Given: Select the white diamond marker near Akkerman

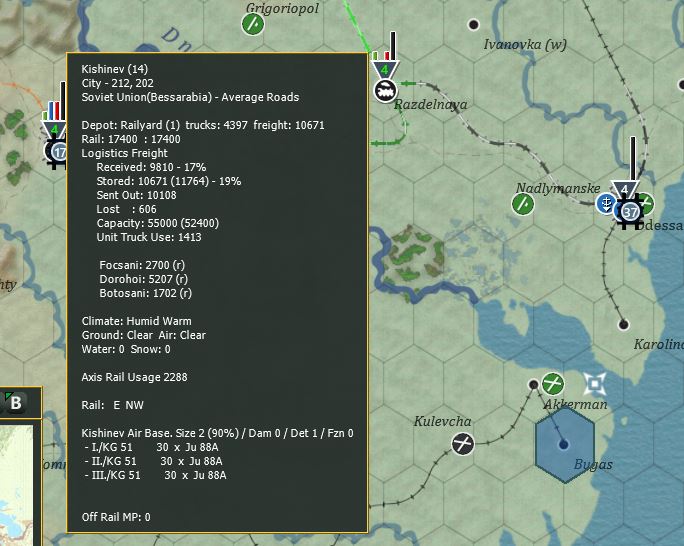Looking at the screenshot, I should coord(595,384).
